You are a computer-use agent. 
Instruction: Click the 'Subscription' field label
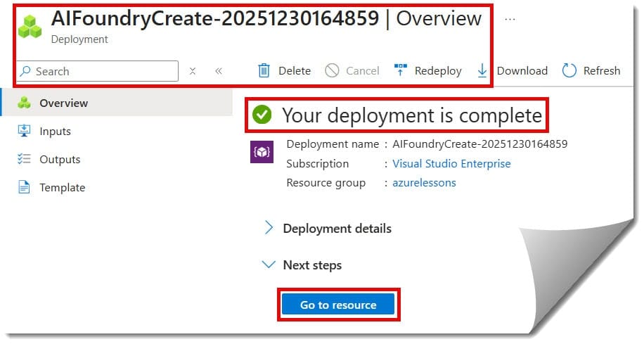coord(317,164)
